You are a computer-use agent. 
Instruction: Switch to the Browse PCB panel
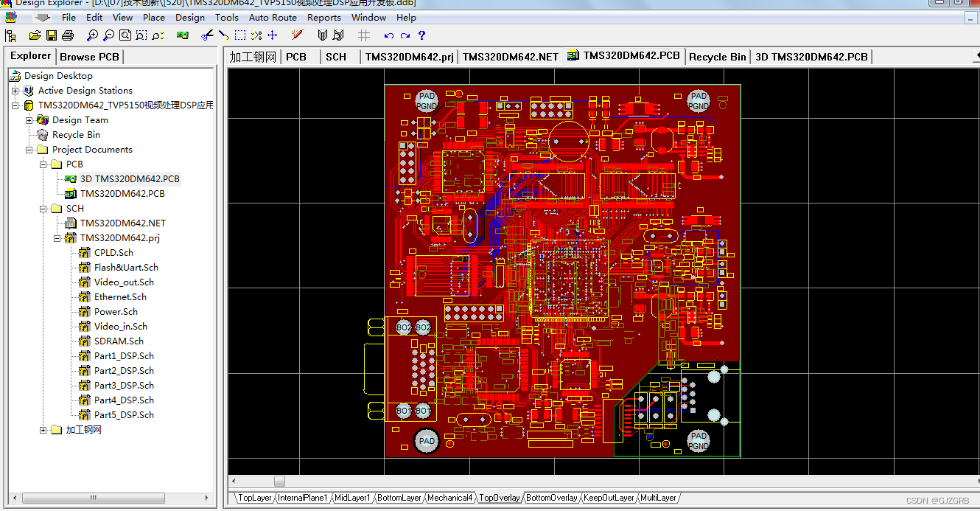[x=89, y=56]
